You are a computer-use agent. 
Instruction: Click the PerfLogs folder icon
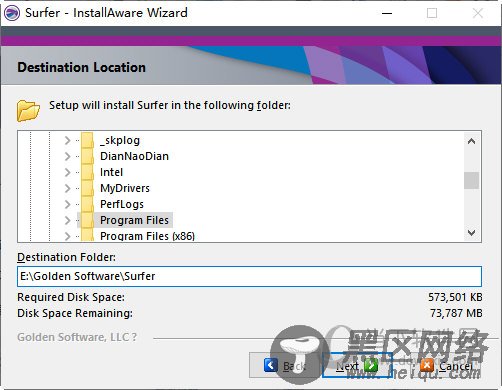[x=88, y=204]
